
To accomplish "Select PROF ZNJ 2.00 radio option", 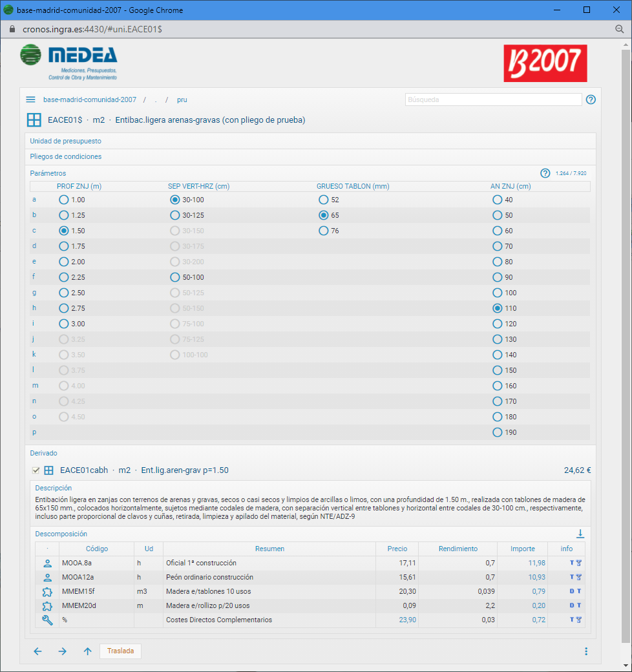I will pyautogui.click(x=64, y=262).
